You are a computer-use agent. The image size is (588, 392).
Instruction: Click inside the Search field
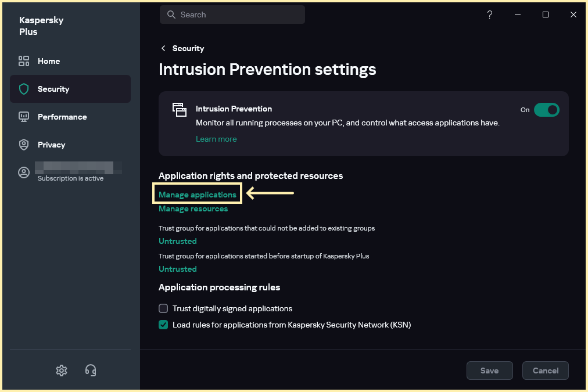click(x=238, y=15)
